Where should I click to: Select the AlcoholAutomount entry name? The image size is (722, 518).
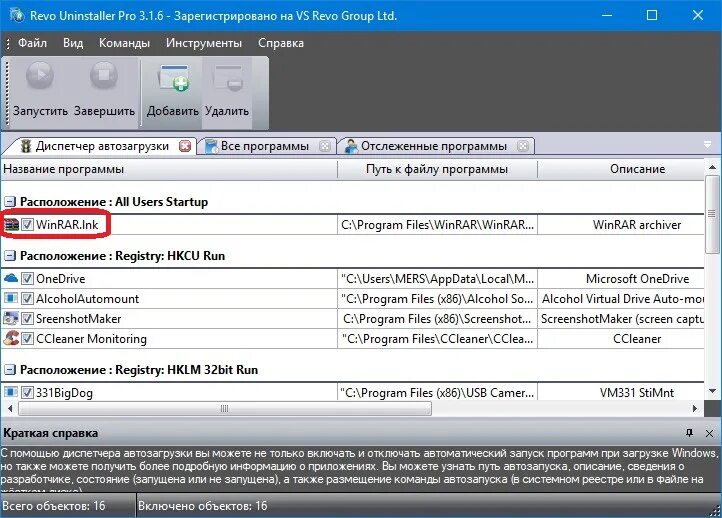tap(87, 299)
